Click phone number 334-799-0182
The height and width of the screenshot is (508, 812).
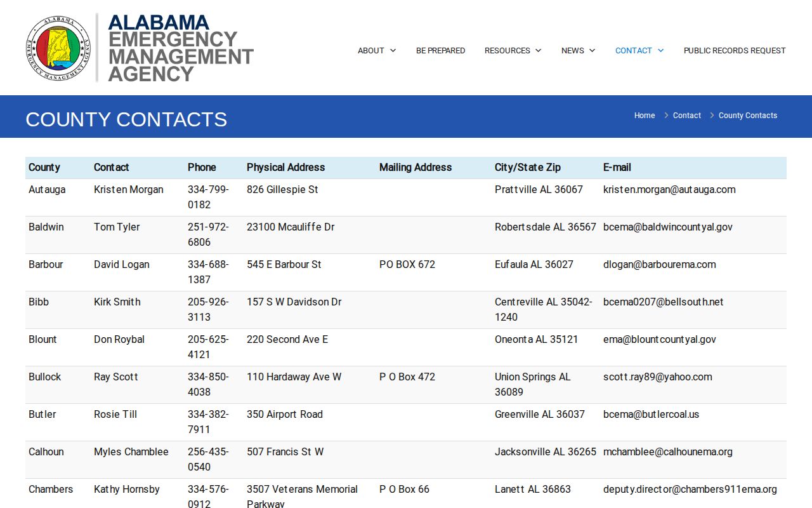pyautogui.click(x=208, y=197)
